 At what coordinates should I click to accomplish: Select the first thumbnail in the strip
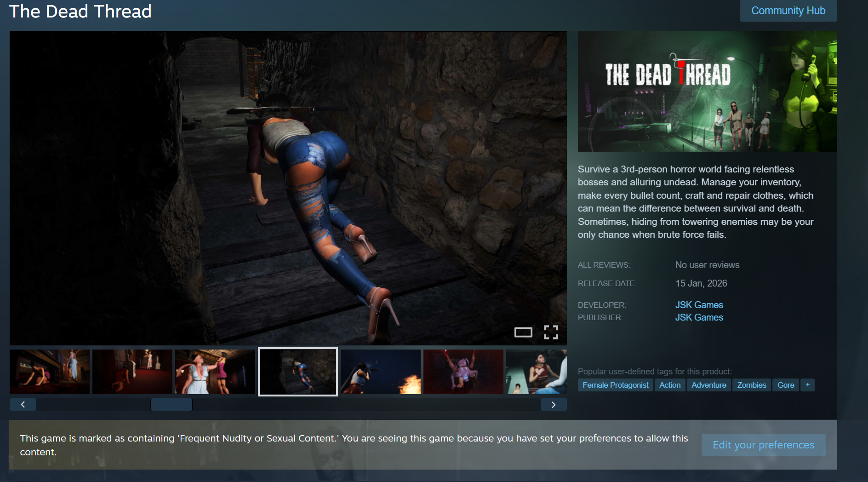click(50, 372)
